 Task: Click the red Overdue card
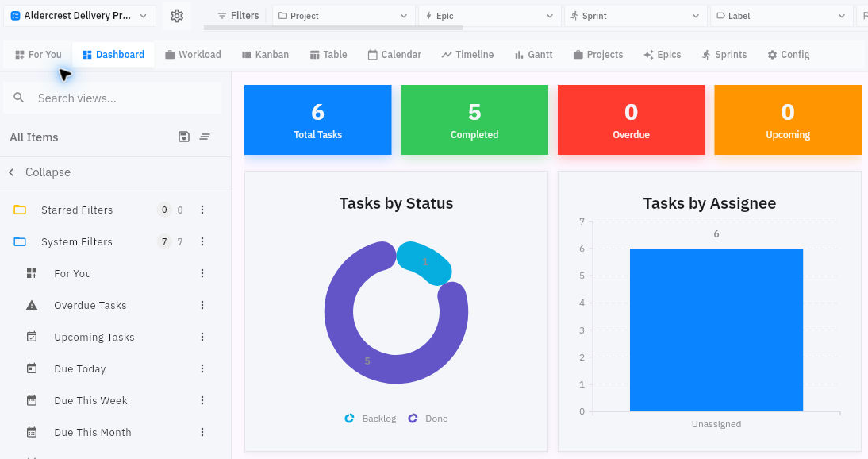[x=631, y=120]
